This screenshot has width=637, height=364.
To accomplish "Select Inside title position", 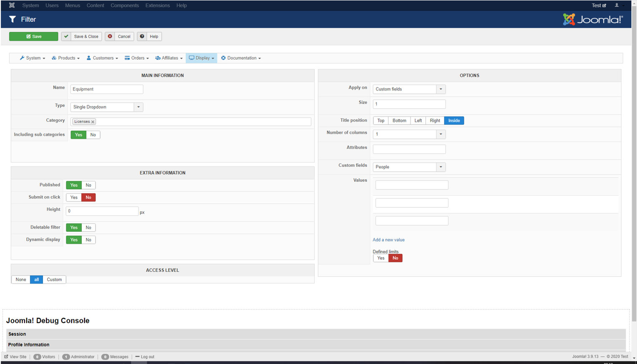I will click(x=454, y=120).
